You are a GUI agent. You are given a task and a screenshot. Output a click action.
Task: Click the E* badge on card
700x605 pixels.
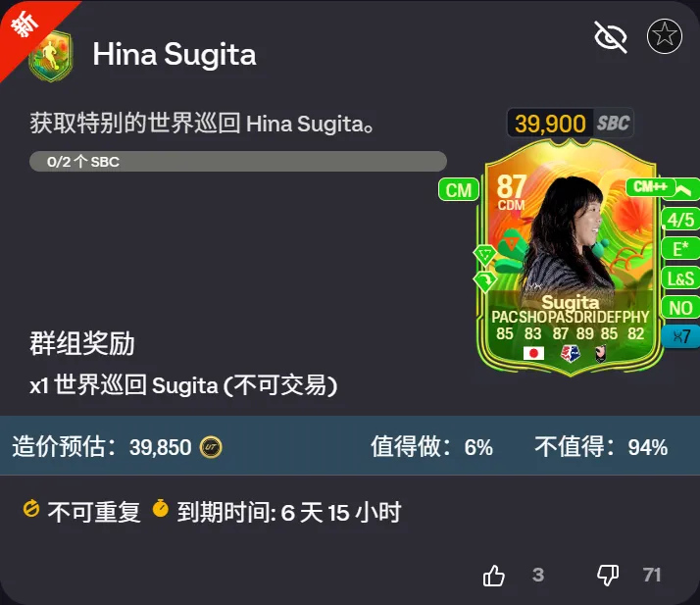681,249
